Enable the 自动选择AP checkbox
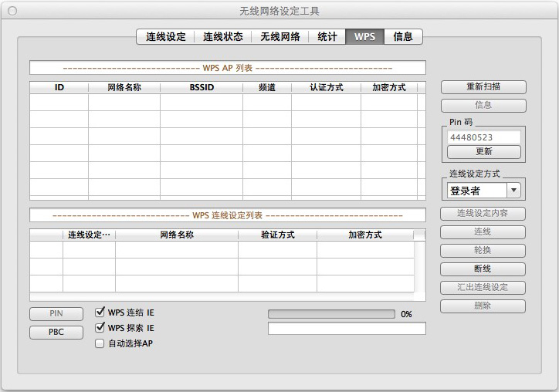 100,343
